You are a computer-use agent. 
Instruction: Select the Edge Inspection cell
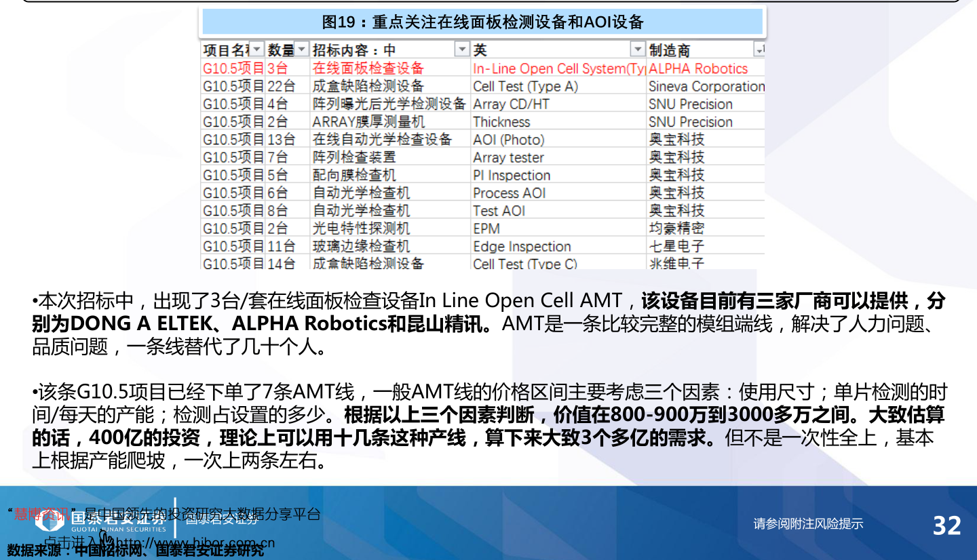[x=522, y=246]
